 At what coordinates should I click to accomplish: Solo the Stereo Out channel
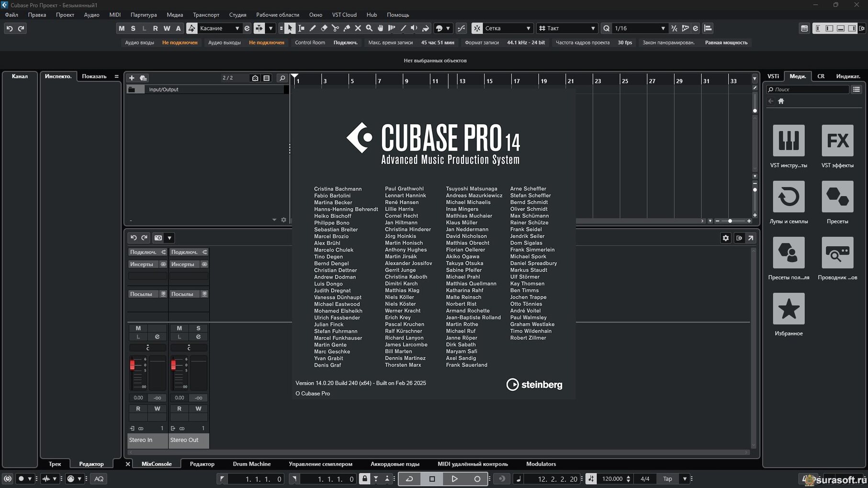click(198, 328)
